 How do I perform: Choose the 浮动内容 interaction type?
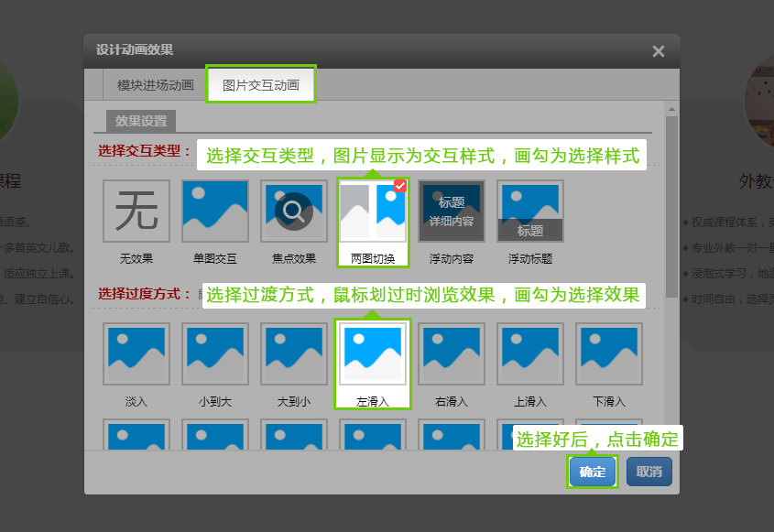(x=452, y=212)
